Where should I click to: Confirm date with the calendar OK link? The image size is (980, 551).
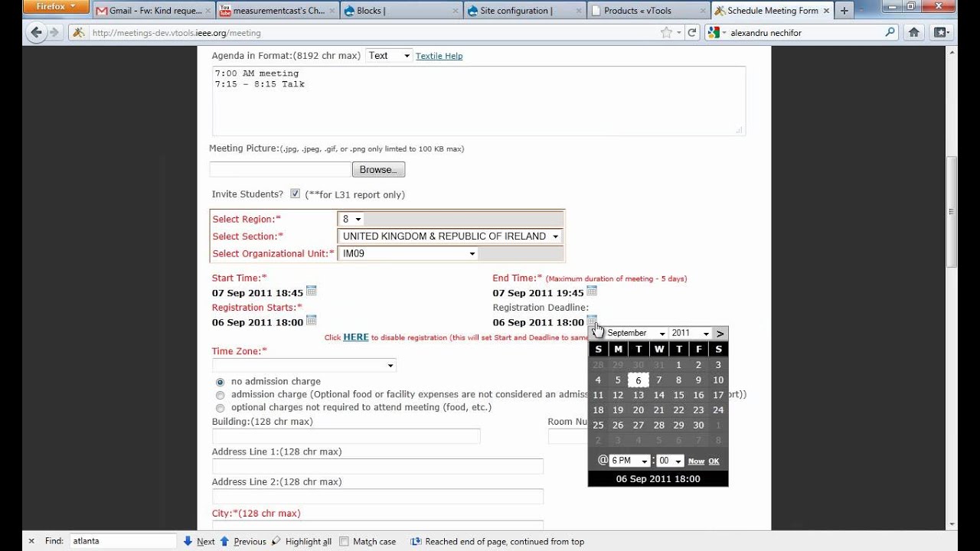[714, 461]
